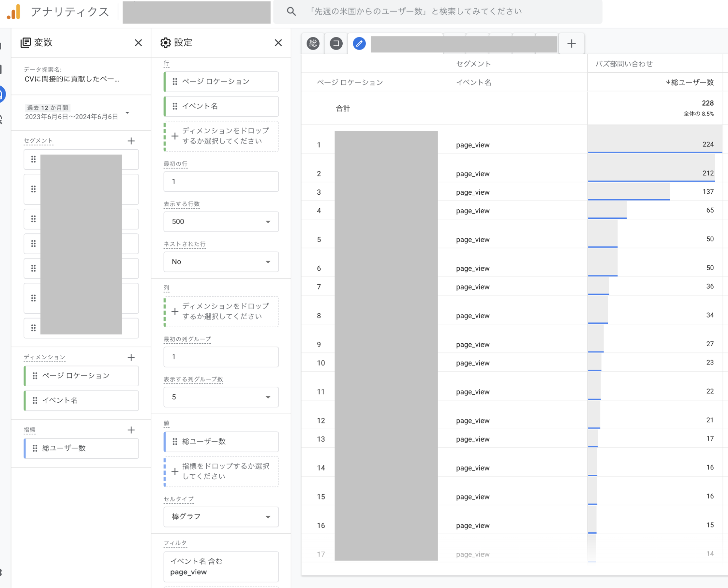Click ページ ロケーション column header
This screenshot has height=588, width=728.
click(350, 83)
